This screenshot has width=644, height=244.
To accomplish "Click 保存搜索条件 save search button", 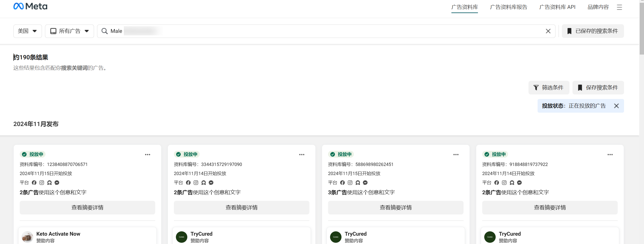I will 598,88.
